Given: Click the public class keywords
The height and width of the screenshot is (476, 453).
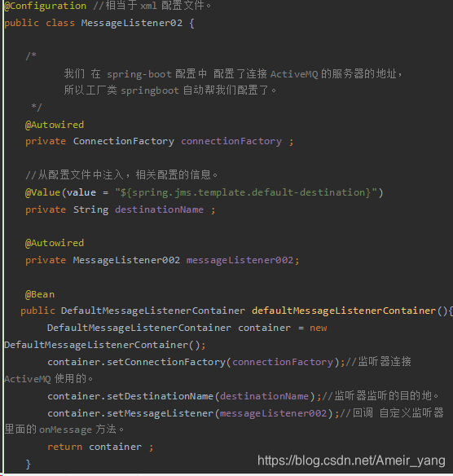Looking at the screenshot, I should tap(39, 23).
